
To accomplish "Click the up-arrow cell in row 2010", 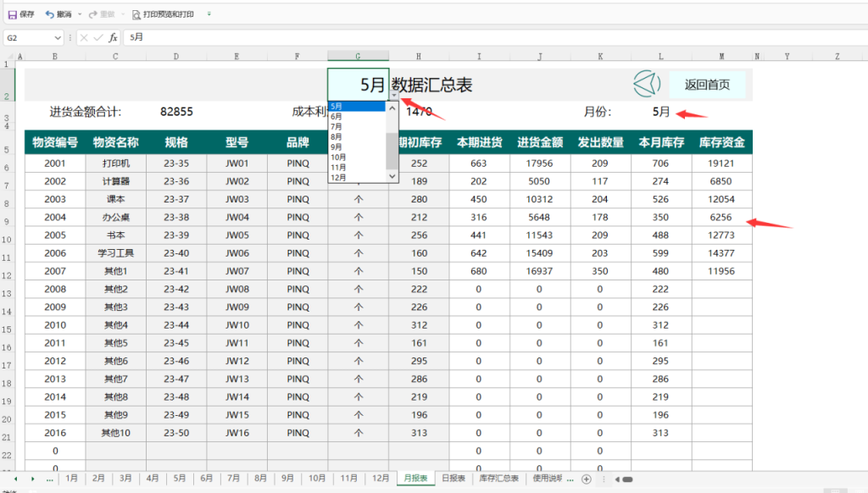I will [x=359, y=325].
